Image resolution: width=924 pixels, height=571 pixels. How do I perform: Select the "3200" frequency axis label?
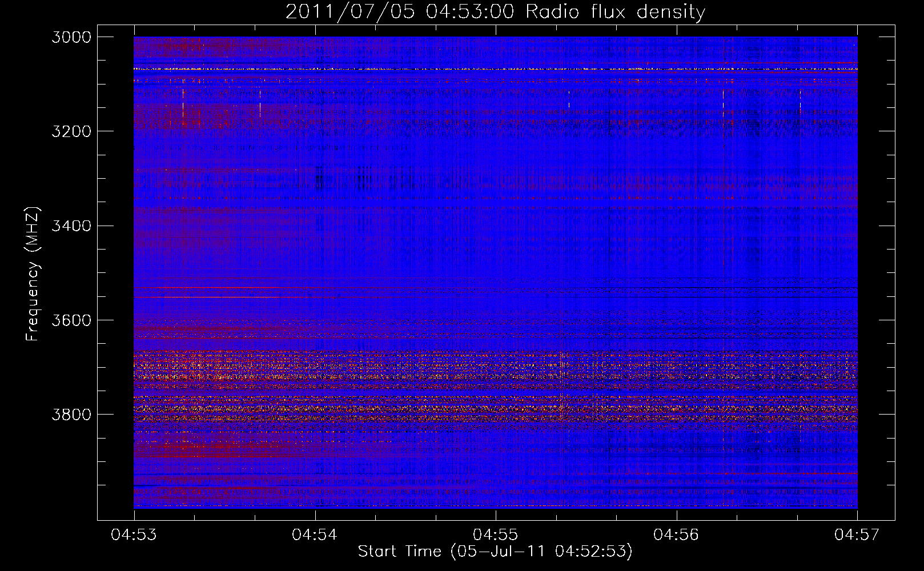(x=71, y=131)
